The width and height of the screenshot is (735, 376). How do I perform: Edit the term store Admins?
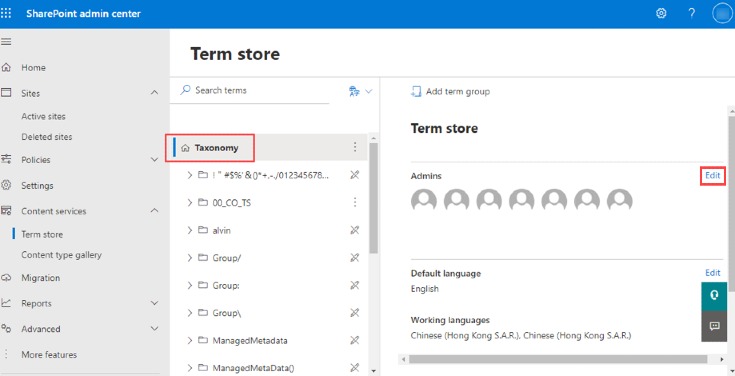712,175
